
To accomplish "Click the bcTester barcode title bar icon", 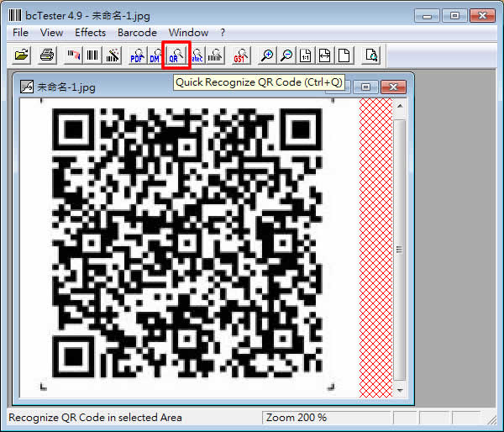I will pyautogui.click(x=15, y=15).
